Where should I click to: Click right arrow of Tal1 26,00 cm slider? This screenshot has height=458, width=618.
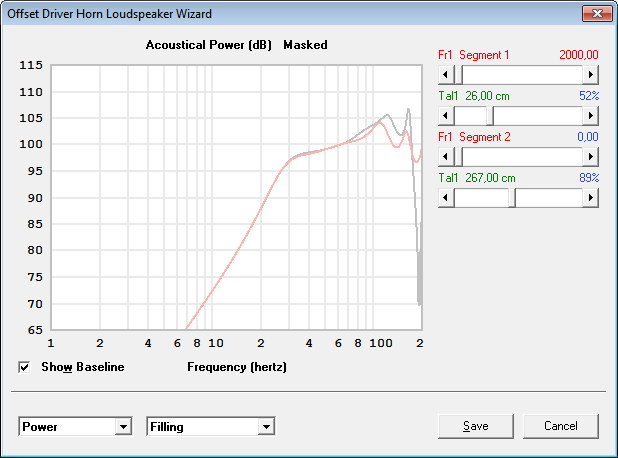[x=590, y=115]
